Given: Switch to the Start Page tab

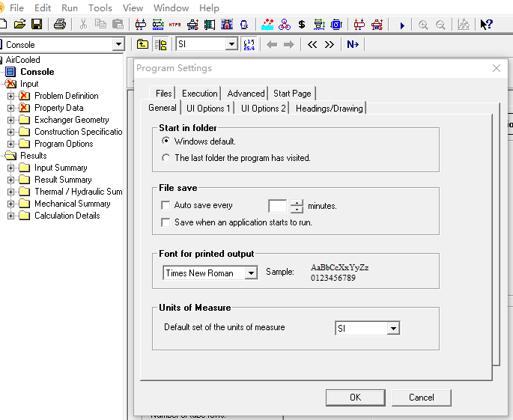Looking at the screenshot, I should click(x=292, y=94).
